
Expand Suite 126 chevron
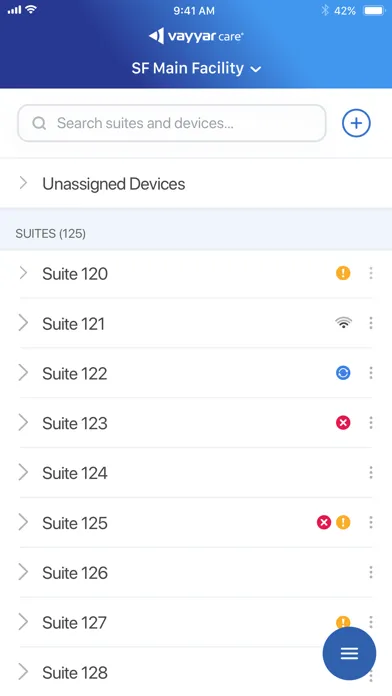(23, 573)
